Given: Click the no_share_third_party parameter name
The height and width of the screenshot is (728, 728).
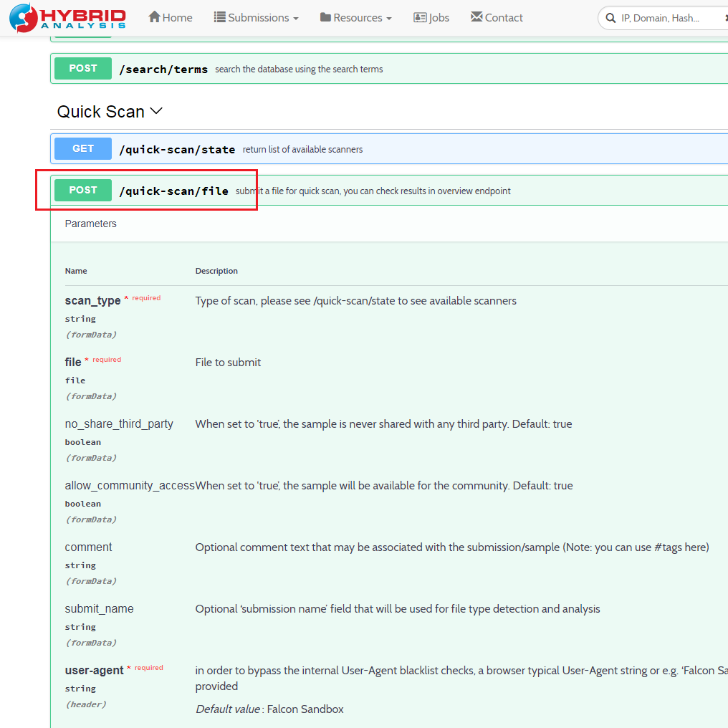Looking at the screenshot, I should click(119, 424).
